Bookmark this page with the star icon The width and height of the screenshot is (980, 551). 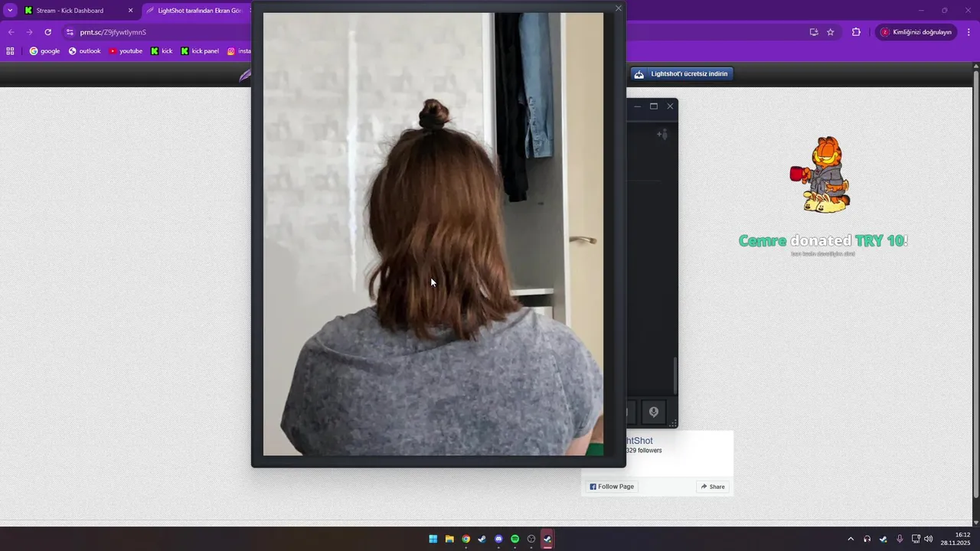click(x=831, y=32)
